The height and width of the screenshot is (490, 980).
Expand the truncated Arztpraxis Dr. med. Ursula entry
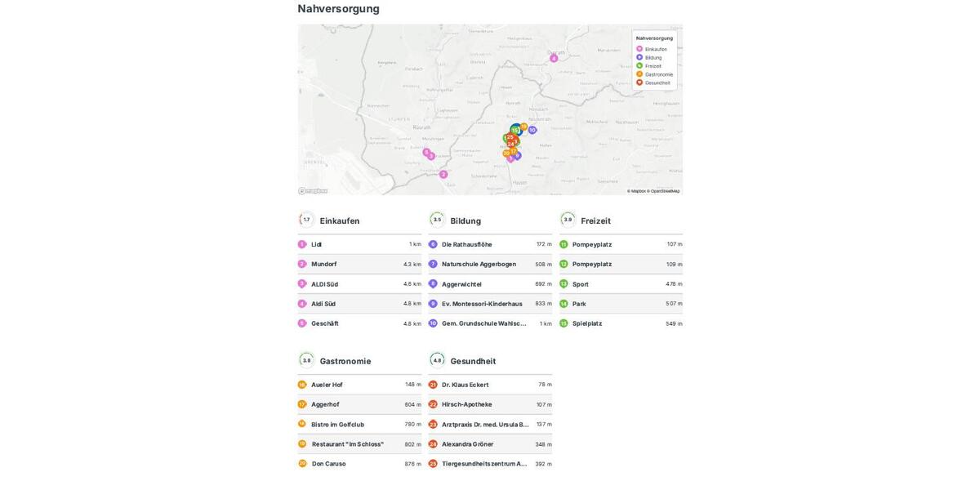(x=486, y=422)
